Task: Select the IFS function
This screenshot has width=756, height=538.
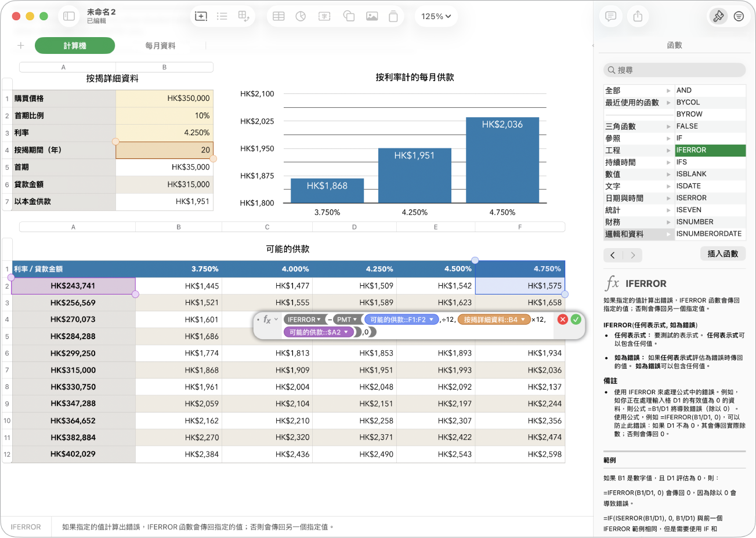Action: pos(710,162)
